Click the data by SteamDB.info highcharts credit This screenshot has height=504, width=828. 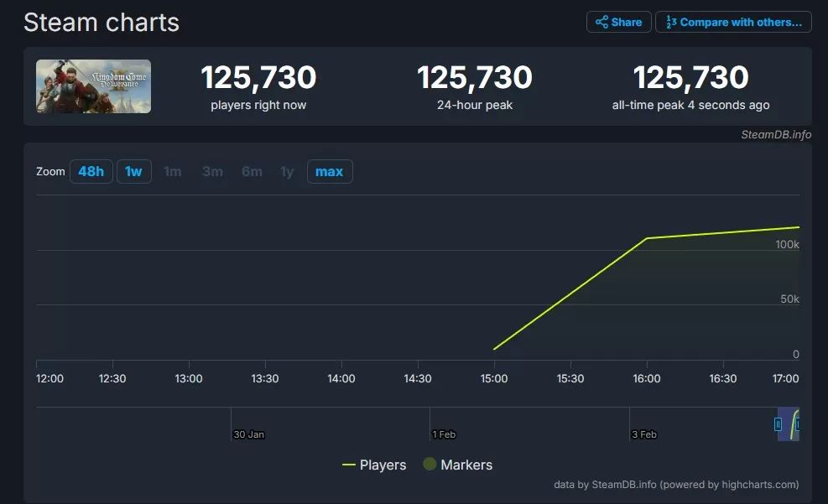676,485
